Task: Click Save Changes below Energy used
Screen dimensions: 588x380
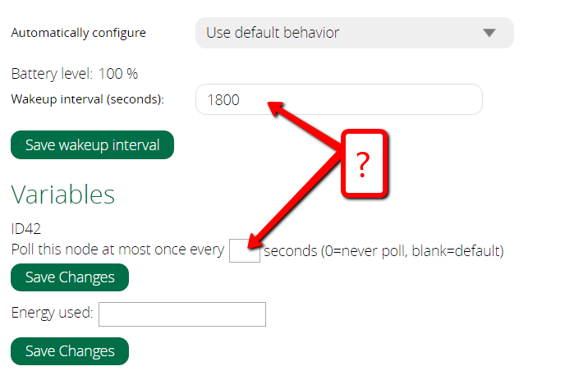Action: pyautogui.click(x=70, y=351)
